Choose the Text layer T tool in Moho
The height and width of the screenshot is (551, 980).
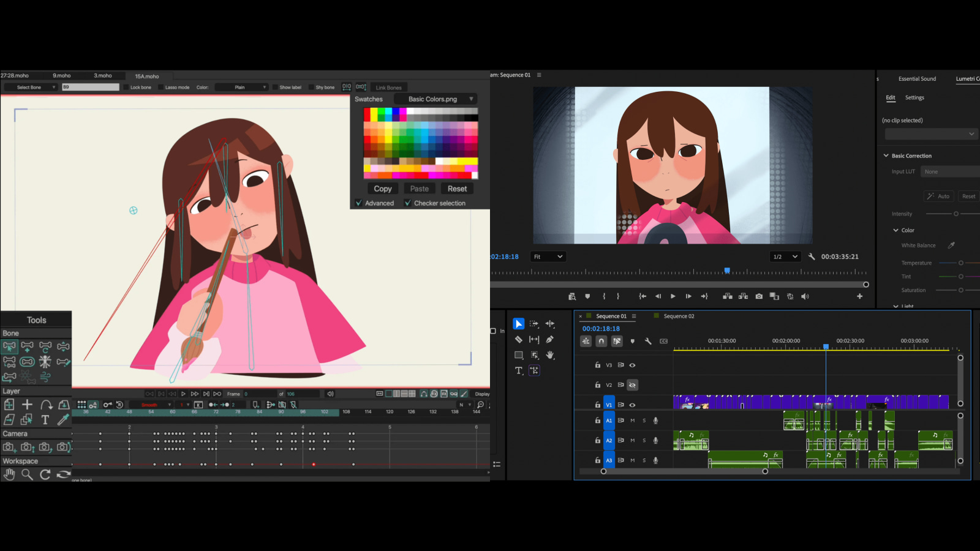click(45, 419)
